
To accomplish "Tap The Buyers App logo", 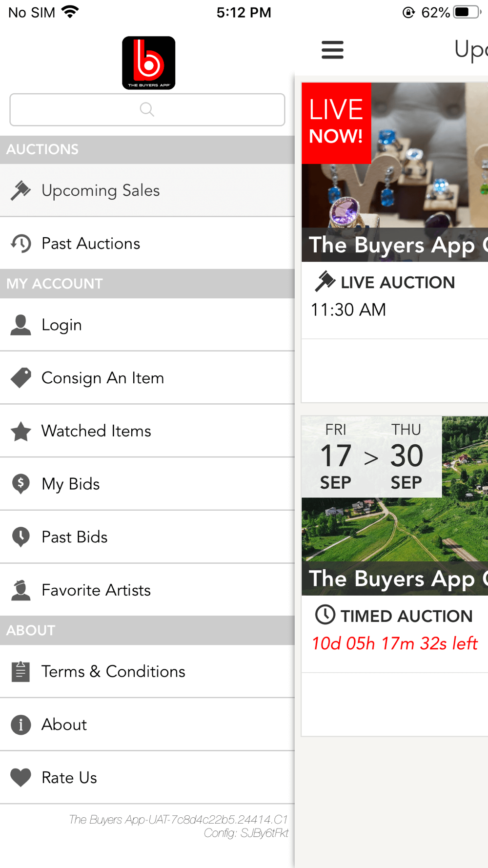I will [148, 62].
